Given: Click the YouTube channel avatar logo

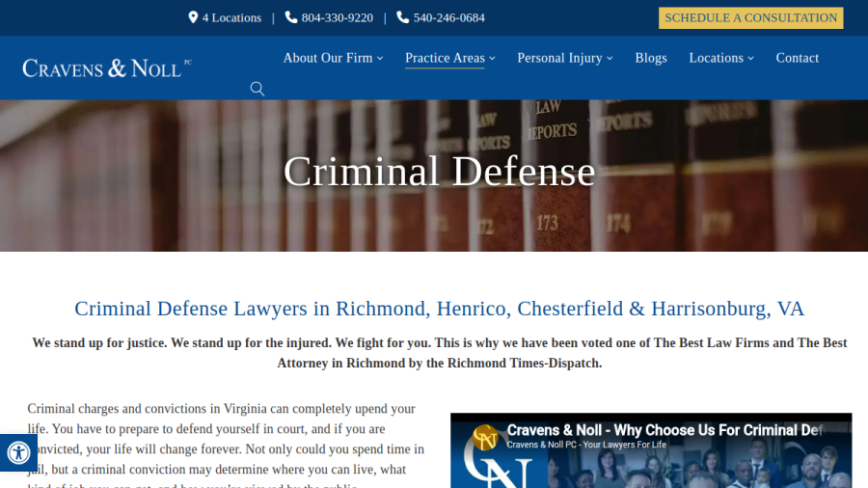Looking at the screenshot, I should [485, 437].
